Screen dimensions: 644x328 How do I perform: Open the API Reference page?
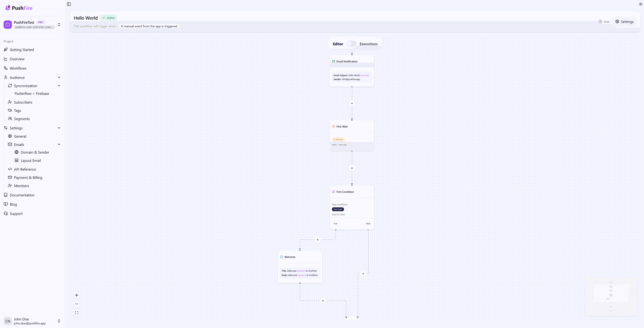pos(25,169)
